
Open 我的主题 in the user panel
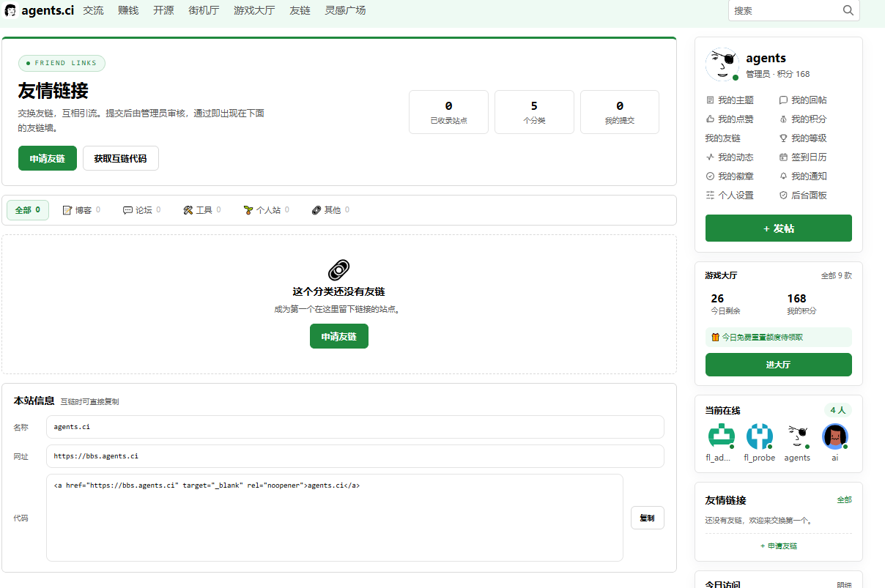tap(730, 100)
